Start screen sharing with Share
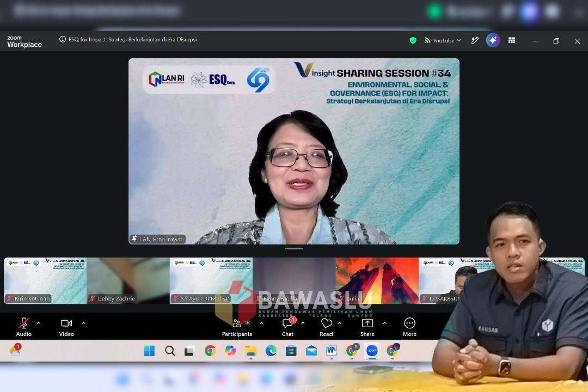 pyautogui.click(x=367, y=327)
